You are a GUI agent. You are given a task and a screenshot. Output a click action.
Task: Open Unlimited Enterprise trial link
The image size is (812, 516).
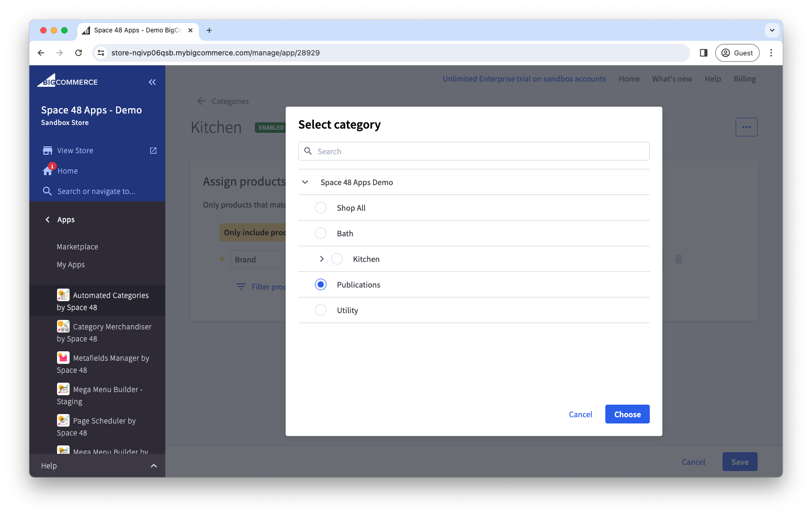524,79
